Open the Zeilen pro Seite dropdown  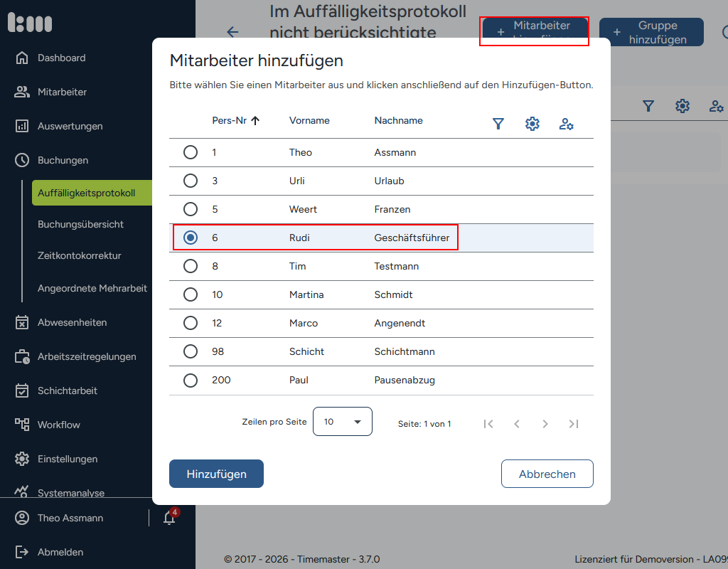pyautogui.click(x=343, y=421)
